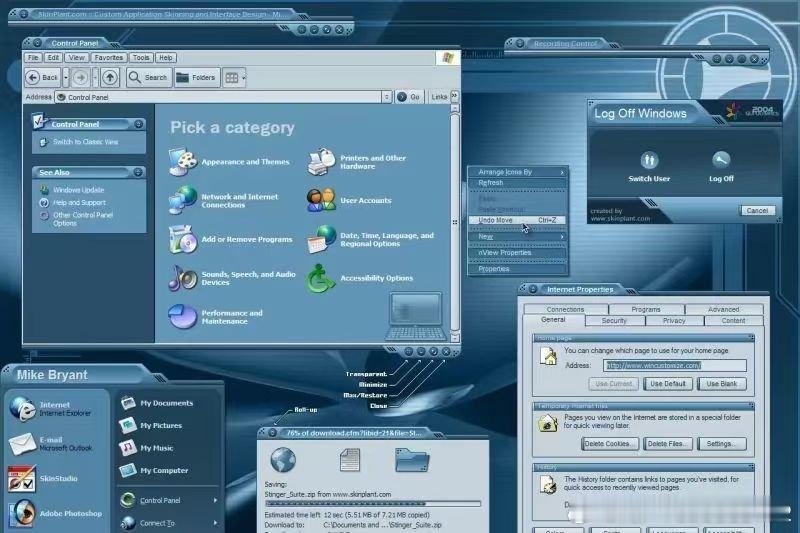Click Delete Cookies button
Viewport: 800px width, 533px height.
click(x=610, y=444)
